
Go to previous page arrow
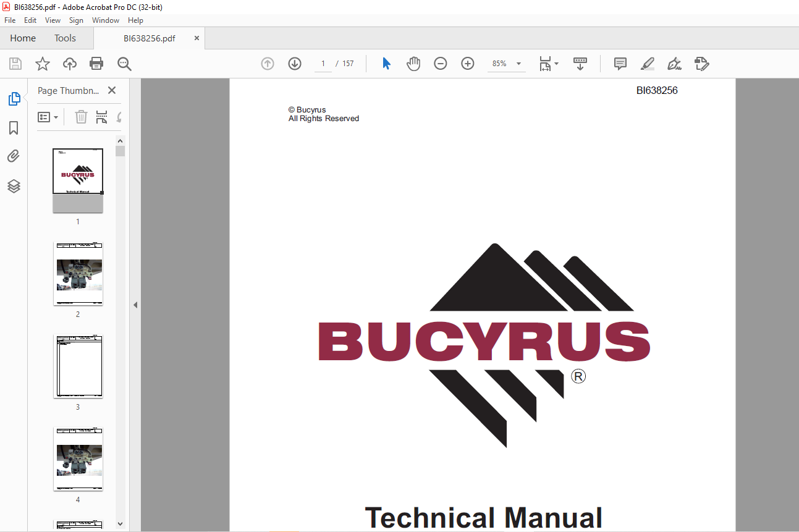268,64
